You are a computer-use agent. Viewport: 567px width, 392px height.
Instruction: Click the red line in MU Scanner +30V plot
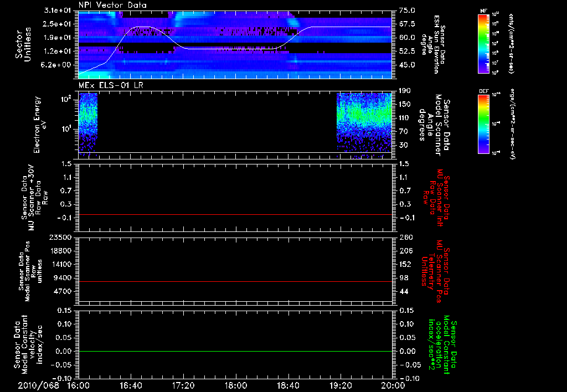(235, 214)
